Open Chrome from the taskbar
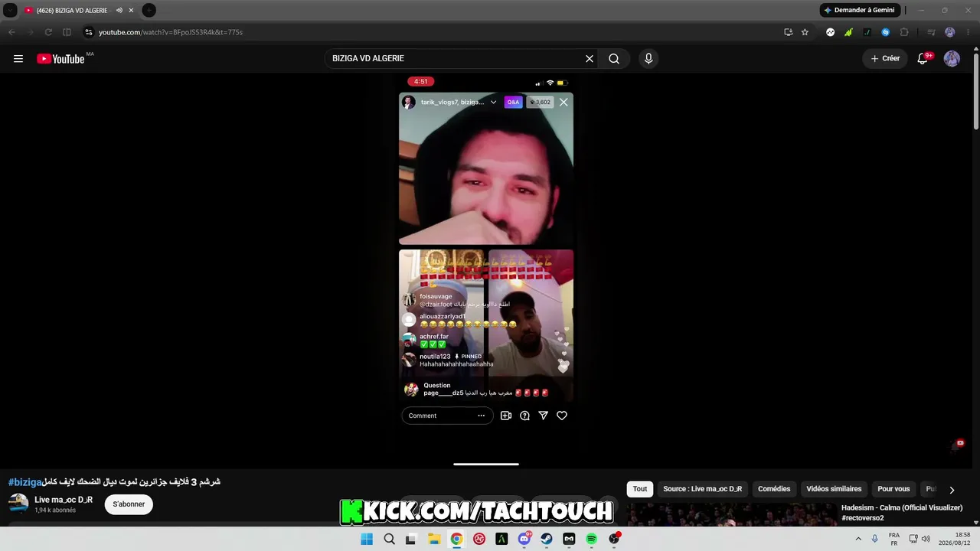The height and width of the screenshot is (551, 980). point(456,539)
